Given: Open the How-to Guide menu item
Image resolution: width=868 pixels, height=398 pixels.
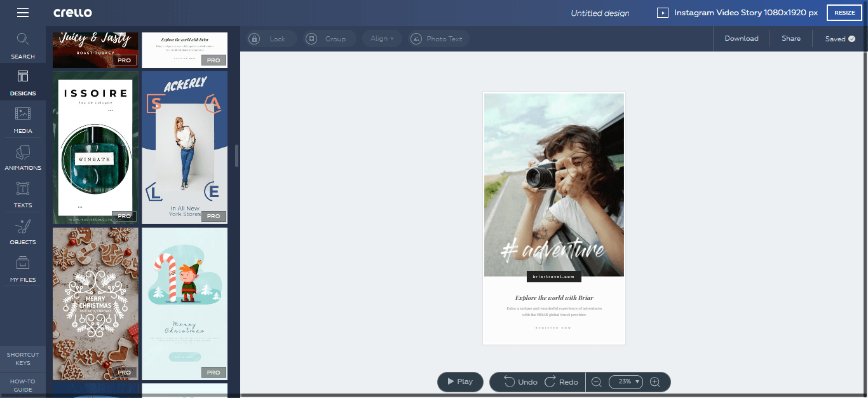Looking at the screenshot, I should point(23,385).
